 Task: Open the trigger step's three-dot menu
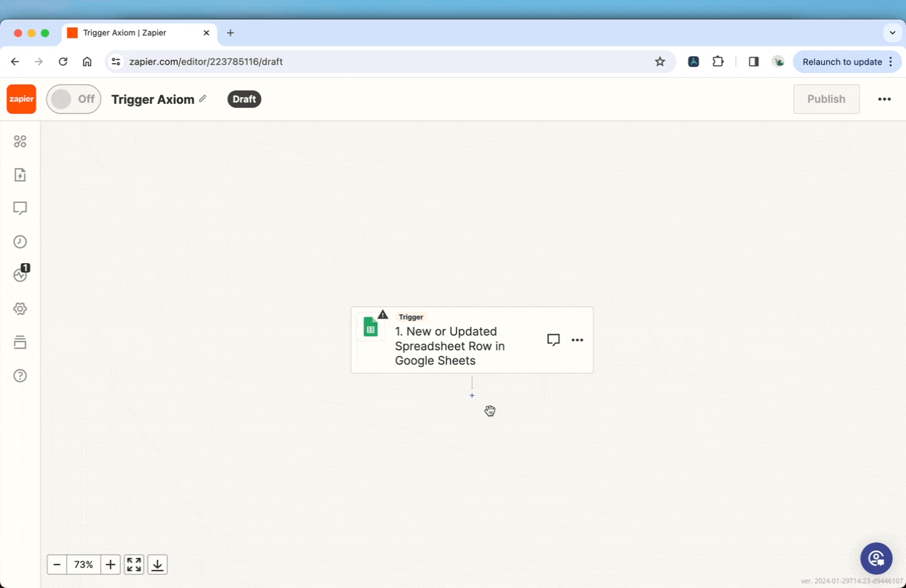[577, 340]
